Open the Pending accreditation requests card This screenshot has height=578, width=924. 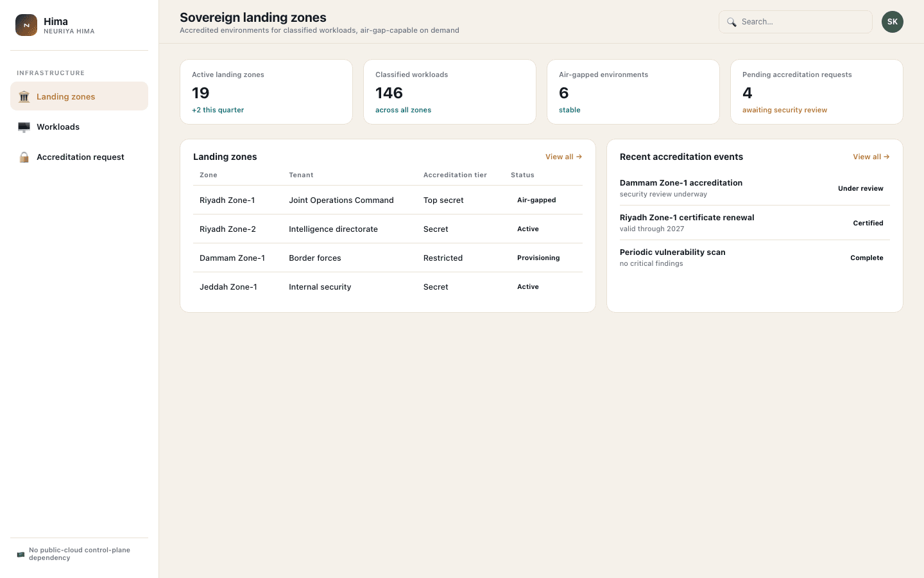click(x=817, y=92)
